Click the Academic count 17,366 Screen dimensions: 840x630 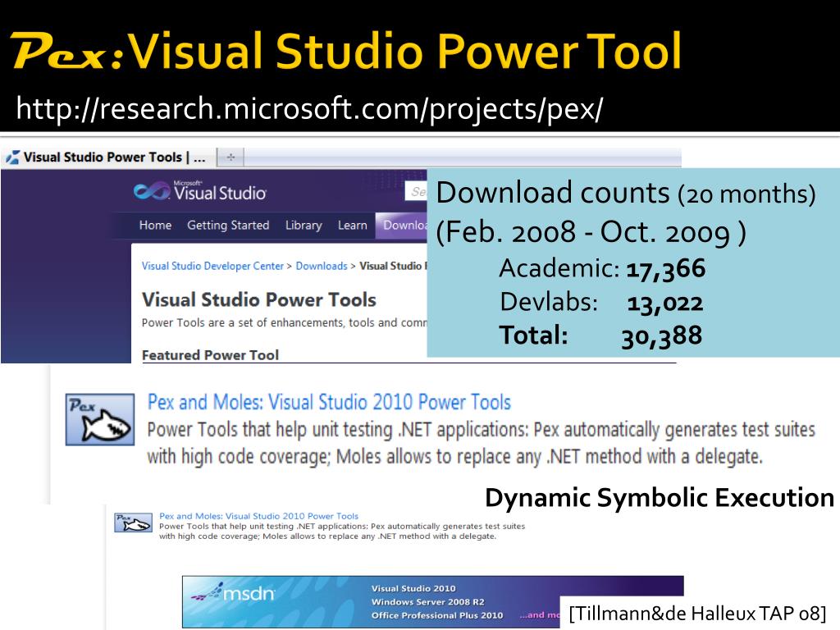666,268
